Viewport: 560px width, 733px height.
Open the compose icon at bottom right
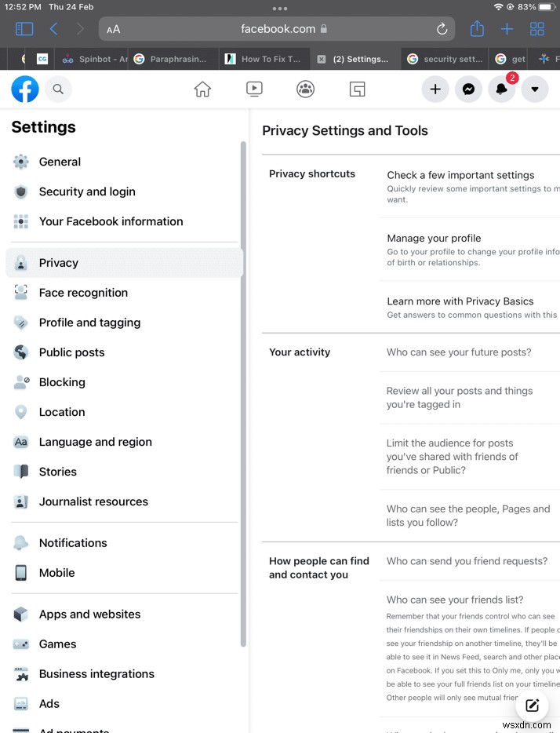point(532,706)
